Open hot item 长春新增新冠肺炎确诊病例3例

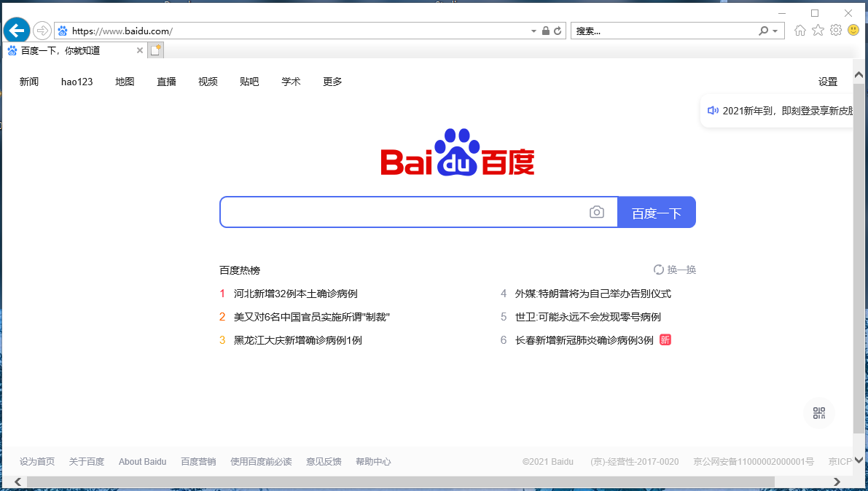(584, 340)
